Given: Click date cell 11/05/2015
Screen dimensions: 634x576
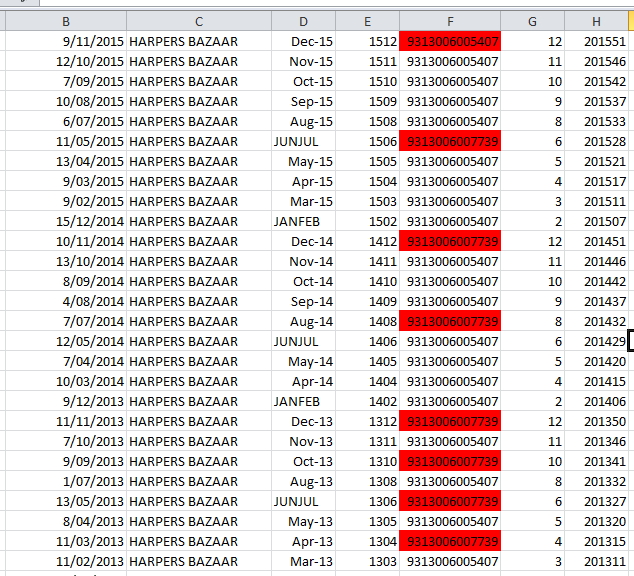Looking at the screenshot, I should pyautogui.click(x=66, y=141).
